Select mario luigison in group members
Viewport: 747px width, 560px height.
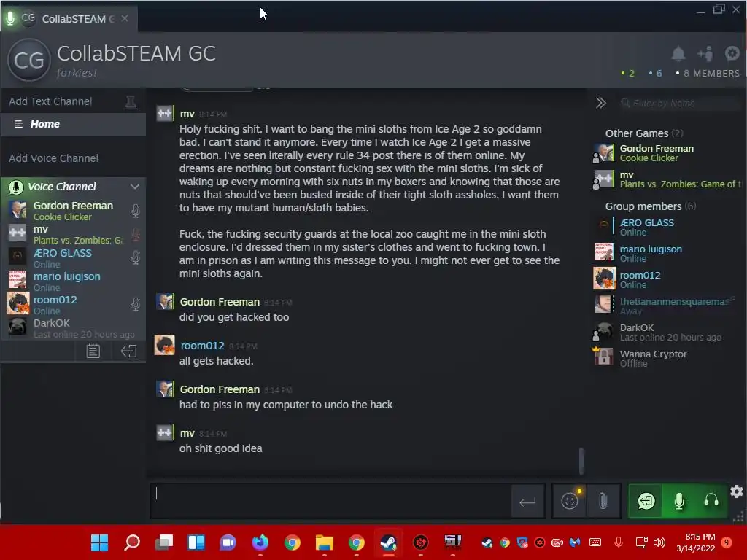[667, 253]
